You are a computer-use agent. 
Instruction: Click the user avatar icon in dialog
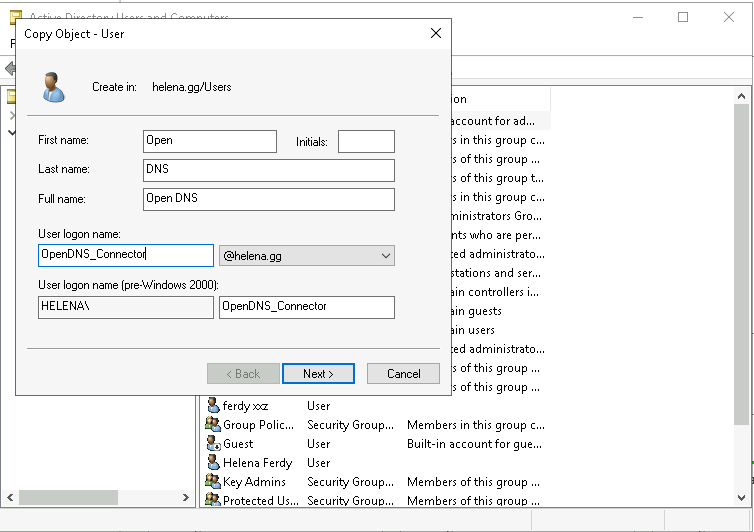point(53,87)
